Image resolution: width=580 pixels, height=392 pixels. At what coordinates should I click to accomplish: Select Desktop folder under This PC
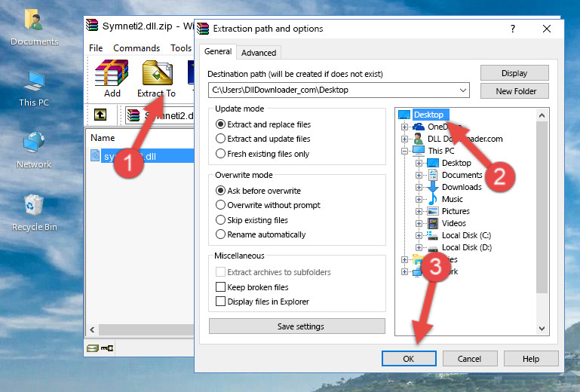click(x=456, y=163)
